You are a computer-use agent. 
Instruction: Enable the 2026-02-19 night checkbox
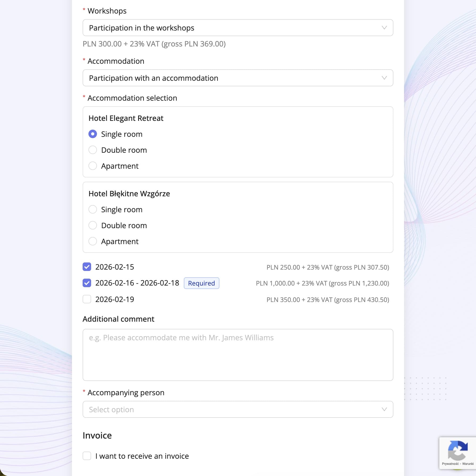(x=87, y=299)
